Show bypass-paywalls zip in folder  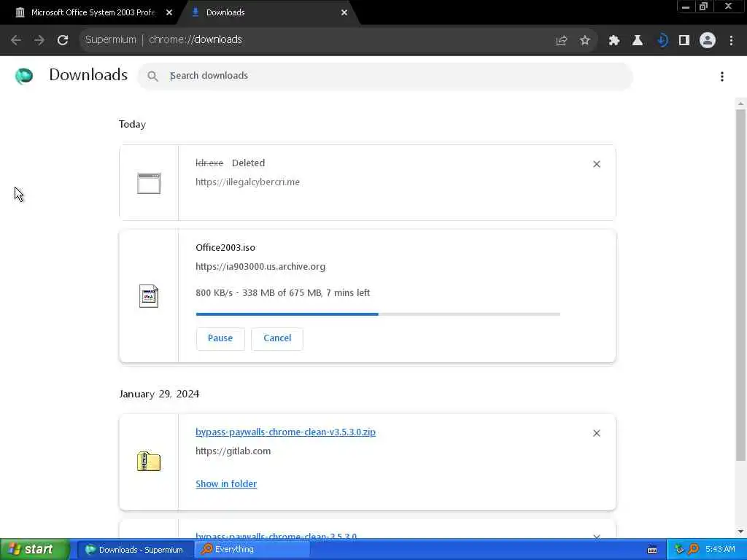pos(226,484)
